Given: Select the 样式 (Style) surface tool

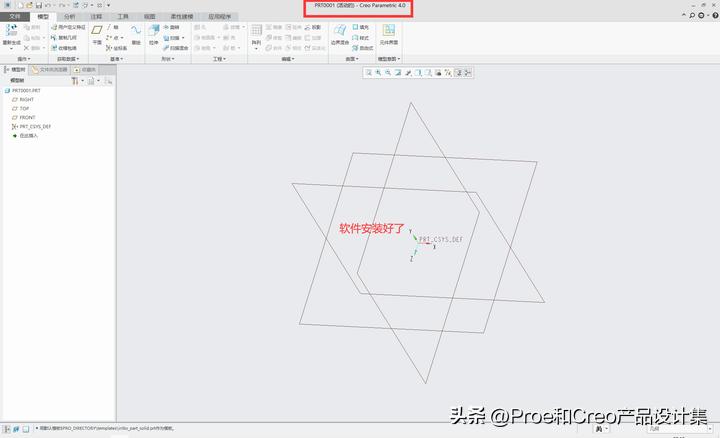Looking at the screenshot, I should coord(360,38).
